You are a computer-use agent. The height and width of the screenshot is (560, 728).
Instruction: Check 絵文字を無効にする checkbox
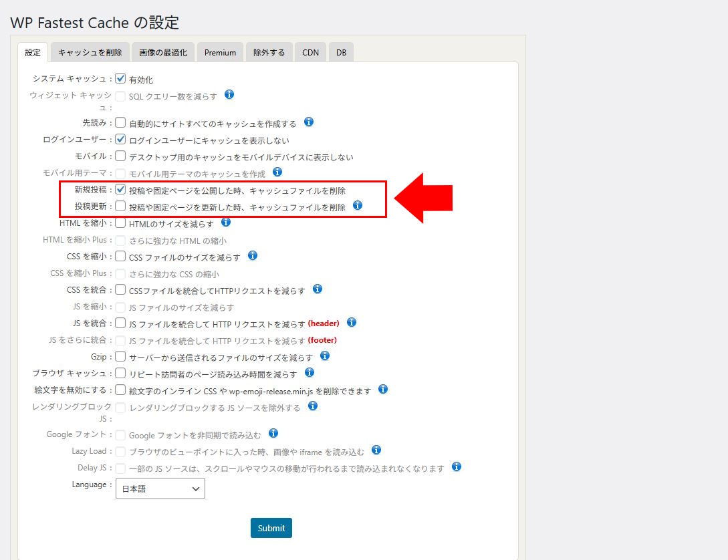tap(120, 390)
